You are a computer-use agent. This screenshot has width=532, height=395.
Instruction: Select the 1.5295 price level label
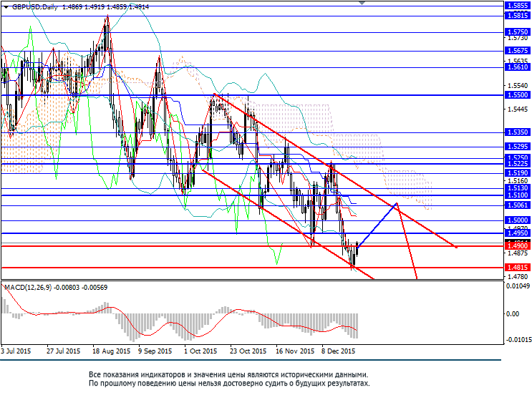[517, 147]
